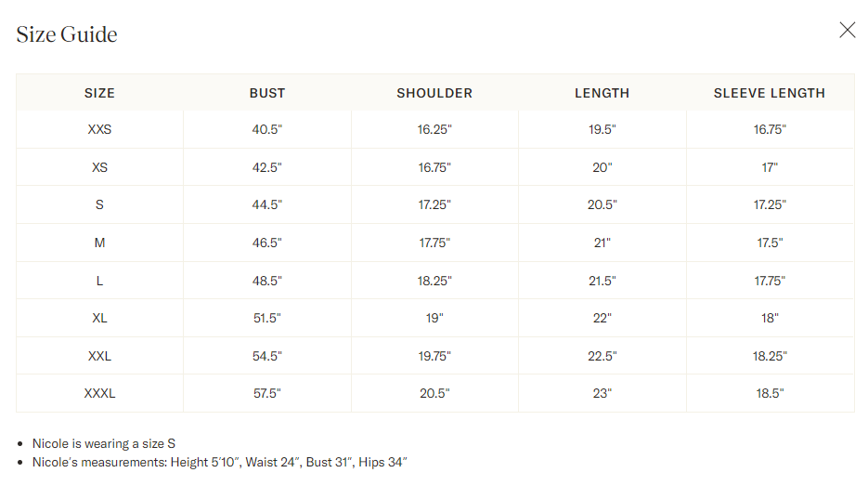Click the XXL size row label

99,356
